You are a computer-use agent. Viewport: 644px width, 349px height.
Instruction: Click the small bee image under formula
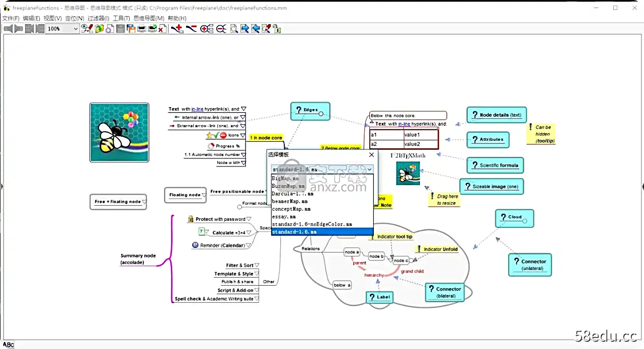(408, 173)
